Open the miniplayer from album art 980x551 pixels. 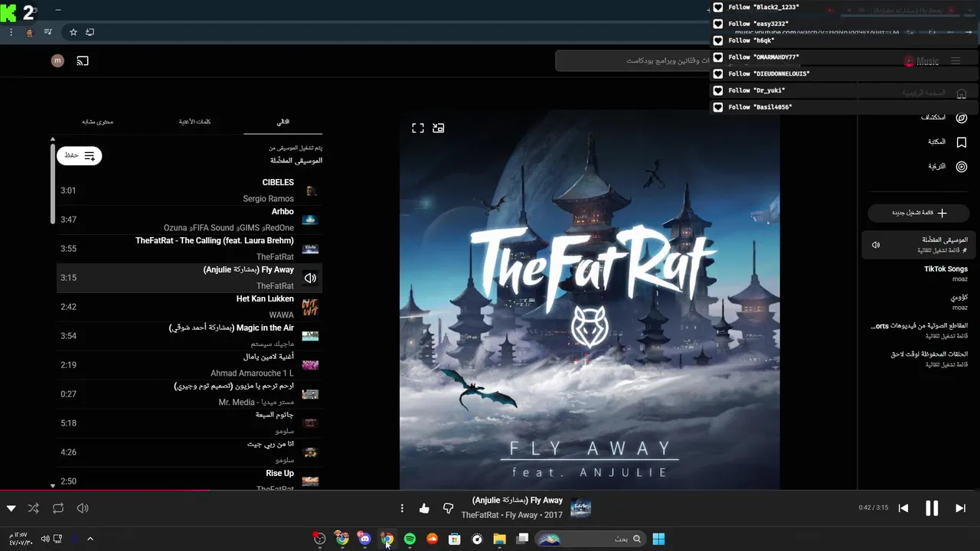click(438, 129)
